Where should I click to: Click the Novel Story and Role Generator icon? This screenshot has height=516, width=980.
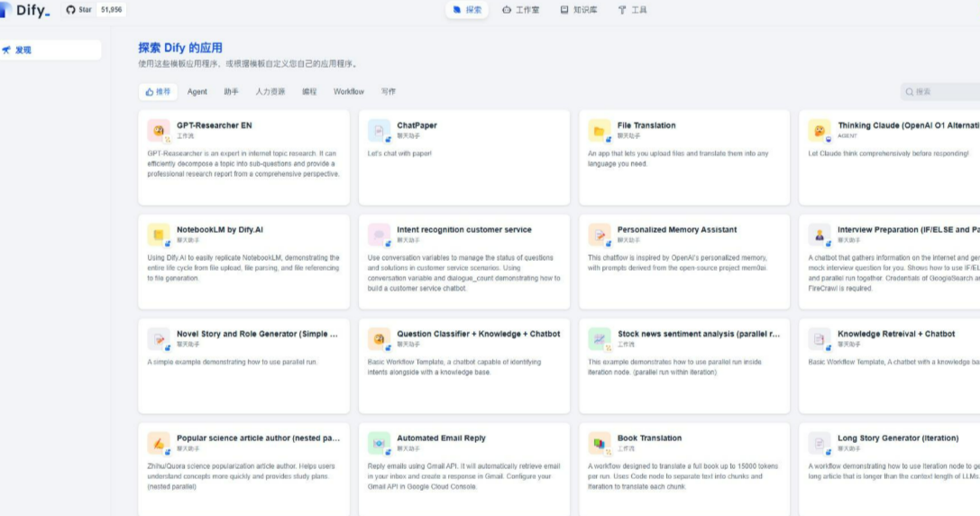159,339
